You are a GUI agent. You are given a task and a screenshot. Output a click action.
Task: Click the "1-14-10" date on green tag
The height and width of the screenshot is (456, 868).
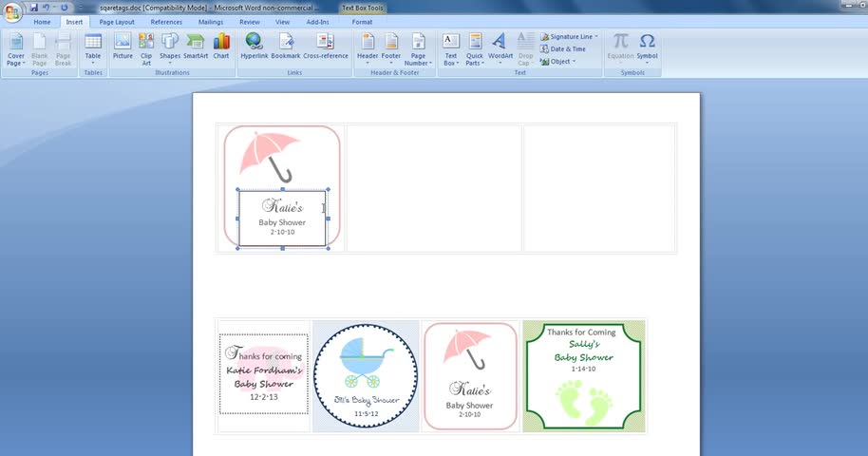pos(583,369)
